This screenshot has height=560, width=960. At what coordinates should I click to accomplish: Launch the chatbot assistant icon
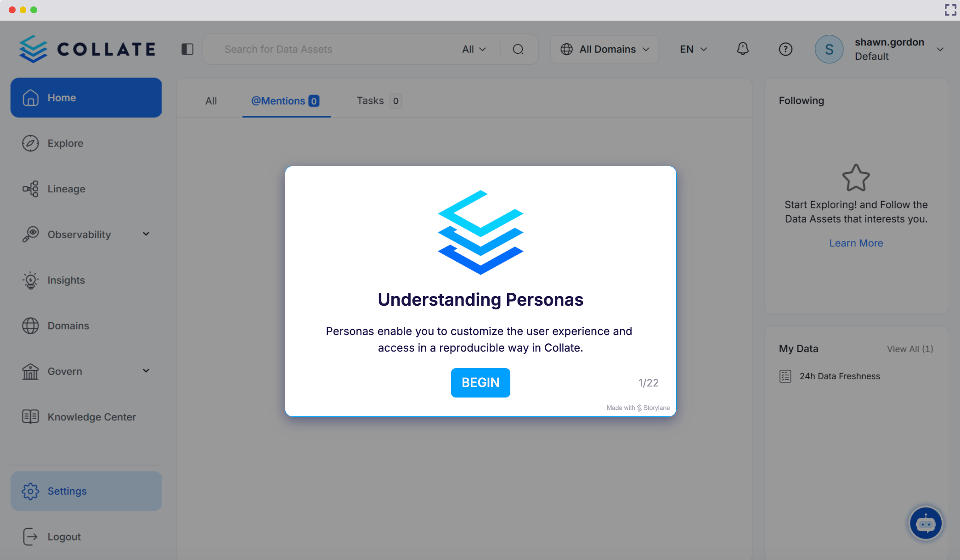[x=925, y=523]
